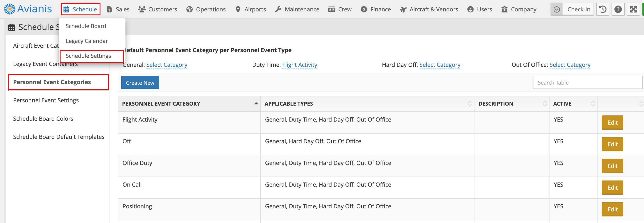
Task: Click the Flight Activity row name
Action: [x=140, y=120]
